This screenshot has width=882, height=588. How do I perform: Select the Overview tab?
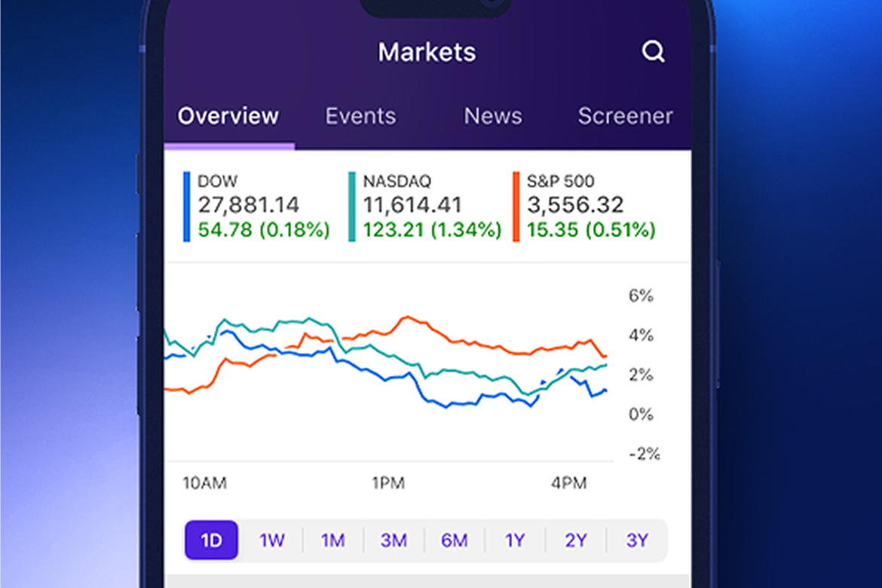(228, 116)
